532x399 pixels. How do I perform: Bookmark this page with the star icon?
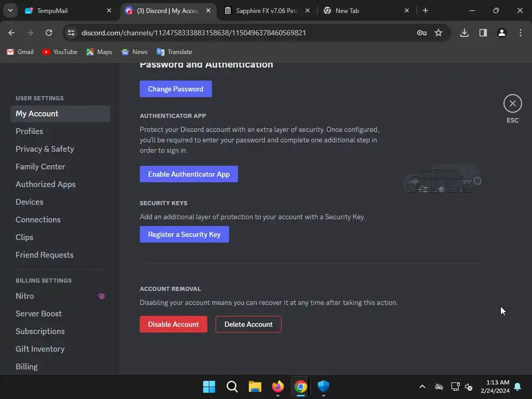[438, 33]
